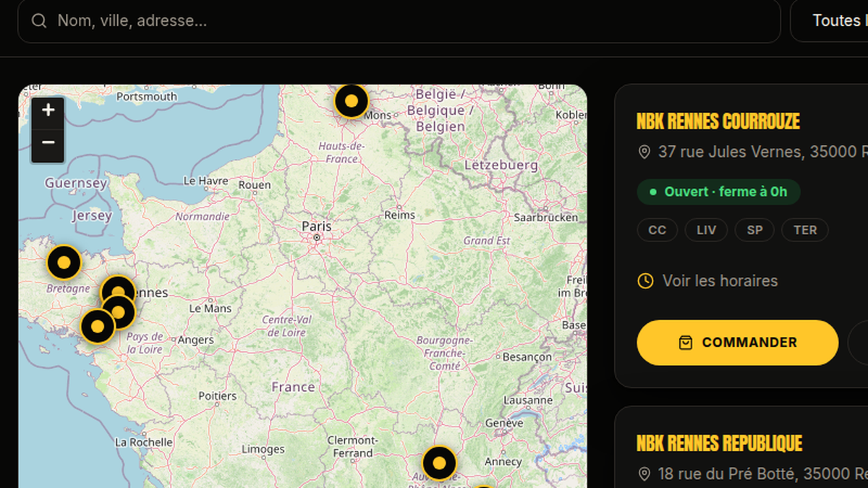Click the "Ouvert · ferme à 0h" status badge
The width and height of the screenshot is (868, 488).
718,192
